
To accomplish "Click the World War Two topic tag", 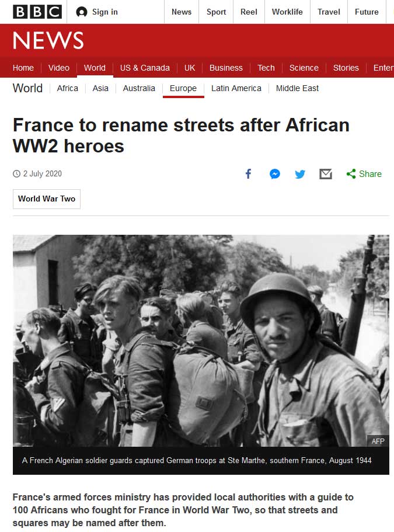I will point(47,199).
